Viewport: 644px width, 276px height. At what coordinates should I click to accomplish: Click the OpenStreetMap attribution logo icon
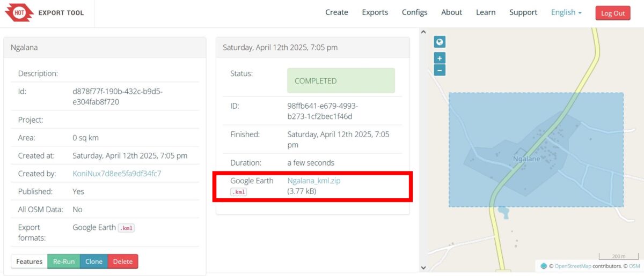544,266
